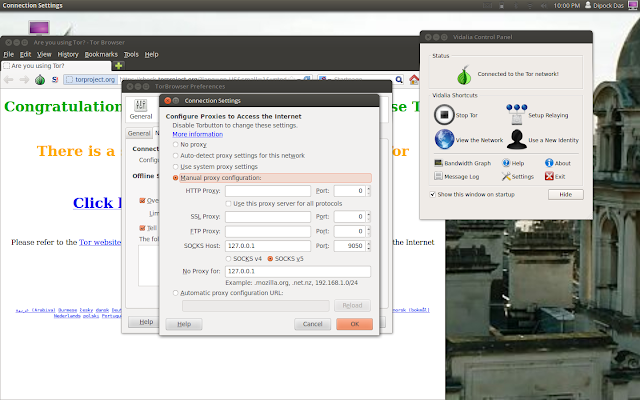Screen dimensions: 640x400
Task: Click Hide button in Vidalia
Action: point(565,194)
